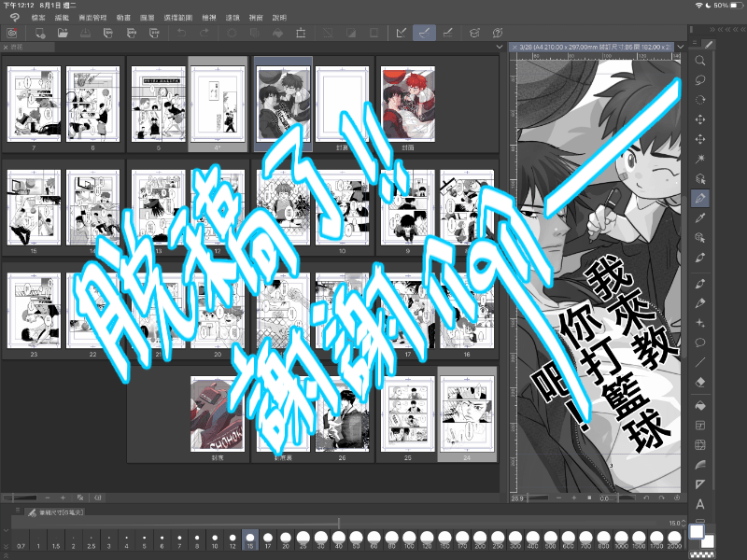Open the Clip Studio launcher icon
The height and width of the screenshot is (560, 747).
click(x=12, y=33)
